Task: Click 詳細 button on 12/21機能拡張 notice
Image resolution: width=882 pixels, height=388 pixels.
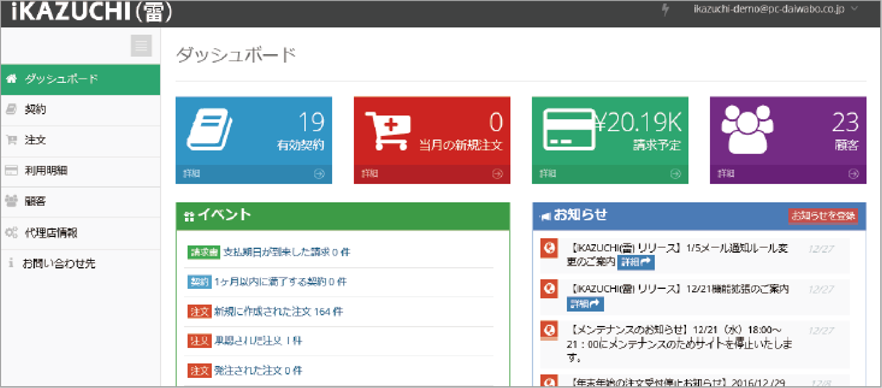Action: [586, 304]
